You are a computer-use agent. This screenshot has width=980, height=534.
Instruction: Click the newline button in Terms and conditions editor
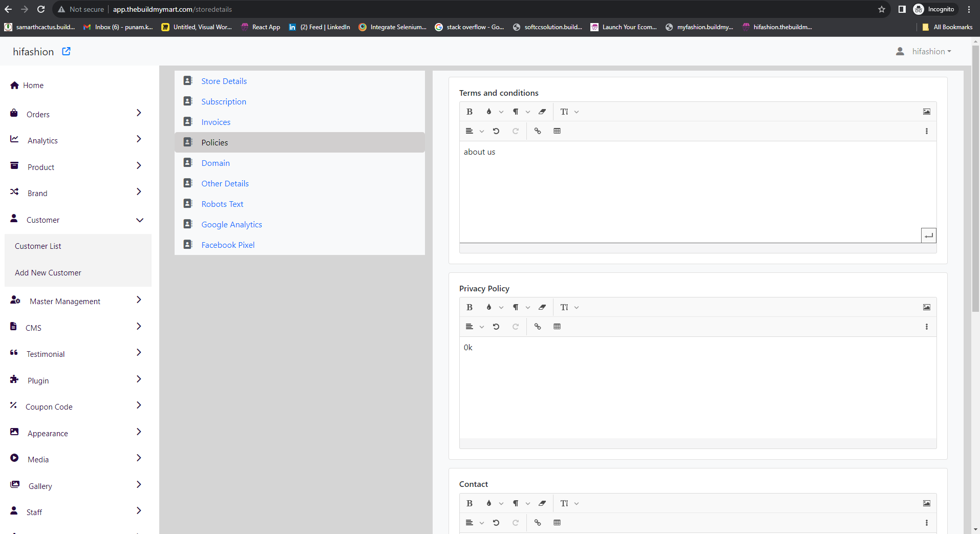pos(929,236)
